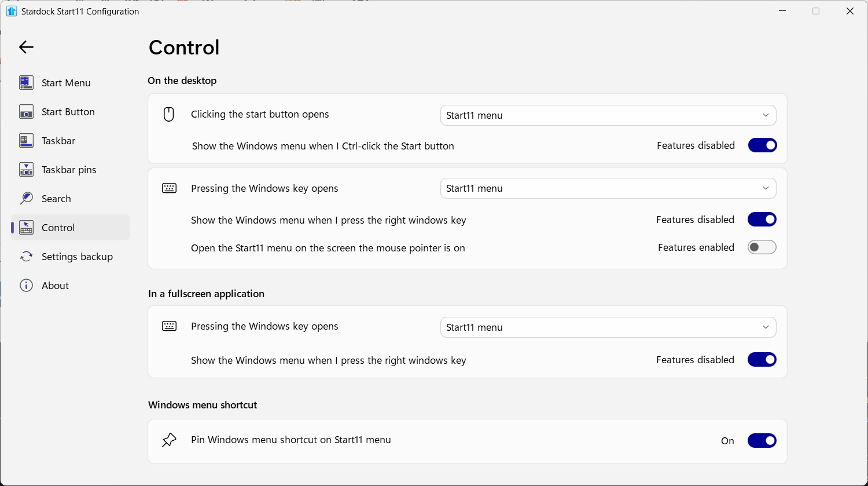Click the Settings backup sync icon
Image resolution: width=868 pixels, height=486 pixels.
(x=26, y=257)
